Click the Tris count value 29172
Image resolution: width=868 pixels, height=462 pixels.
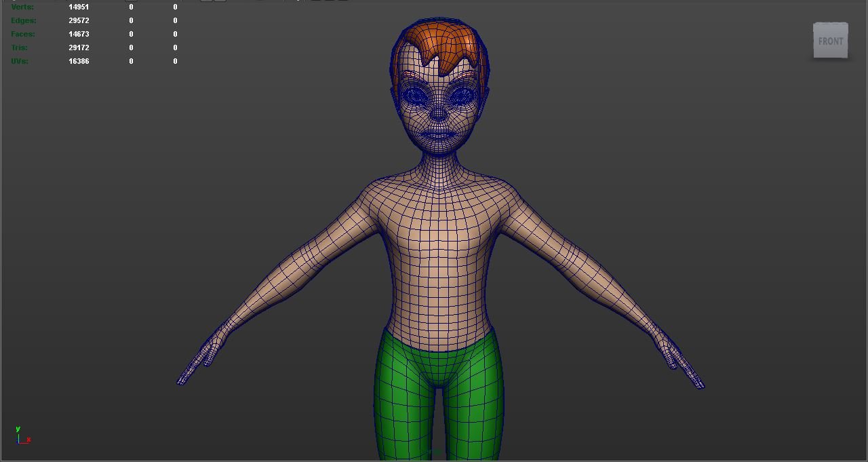[79, 47]
